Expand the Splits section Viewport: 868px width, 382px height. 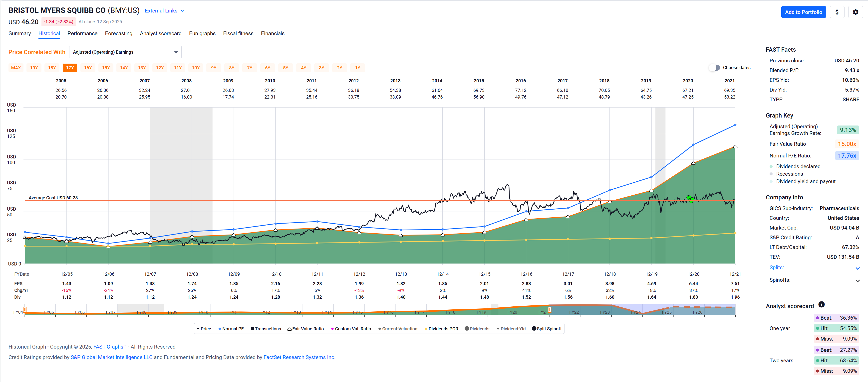(858, 268)
